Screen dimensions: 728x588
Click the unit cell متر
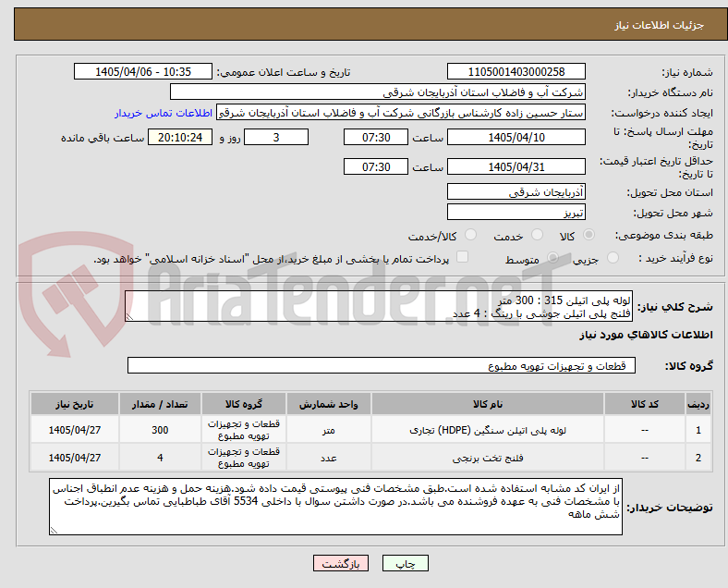(328, 430)
